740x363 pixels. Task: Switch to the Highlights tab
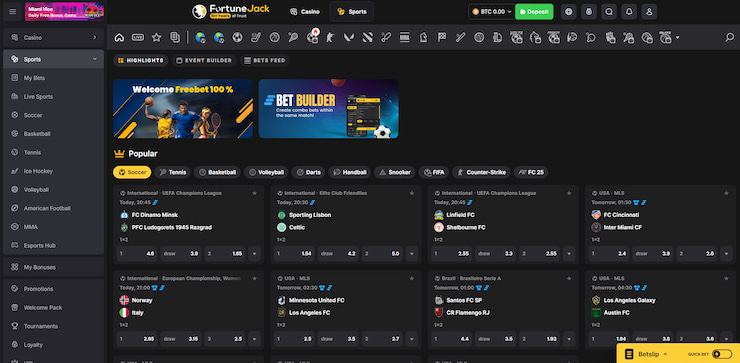[x=141, y=60]
